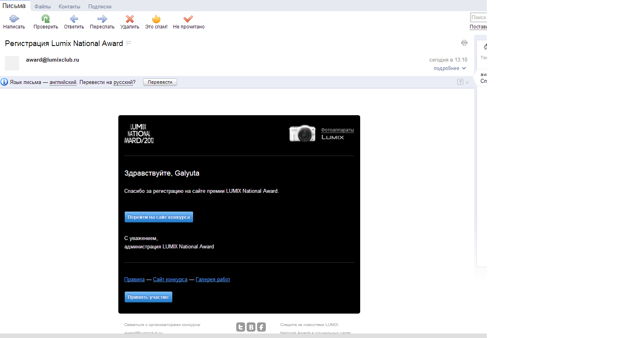Image resolution: width=644 pixels, height=338 pixels.
Task: Click the Переслать forward arrow icon
Action: (102, 18)
